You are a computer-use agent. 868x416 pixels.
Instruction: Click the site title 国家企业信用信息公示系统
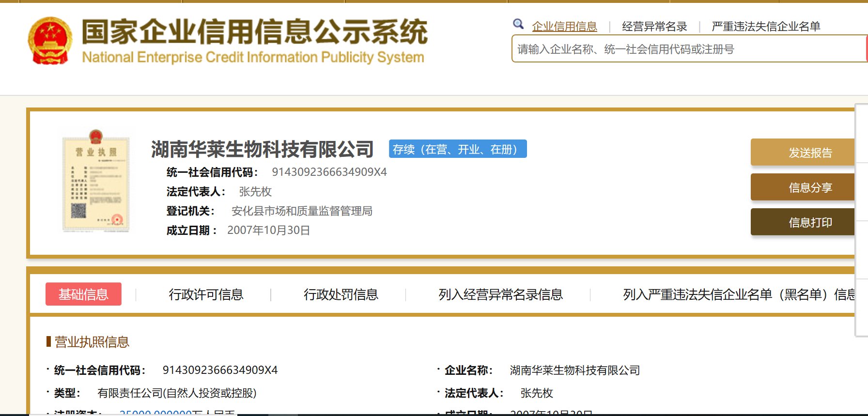pyautogui.click(x=255, y=31)
